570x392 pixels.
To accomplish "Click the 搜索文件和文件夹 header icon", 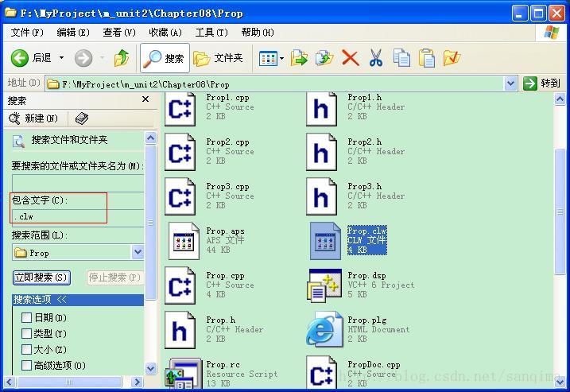I will 18,141.
